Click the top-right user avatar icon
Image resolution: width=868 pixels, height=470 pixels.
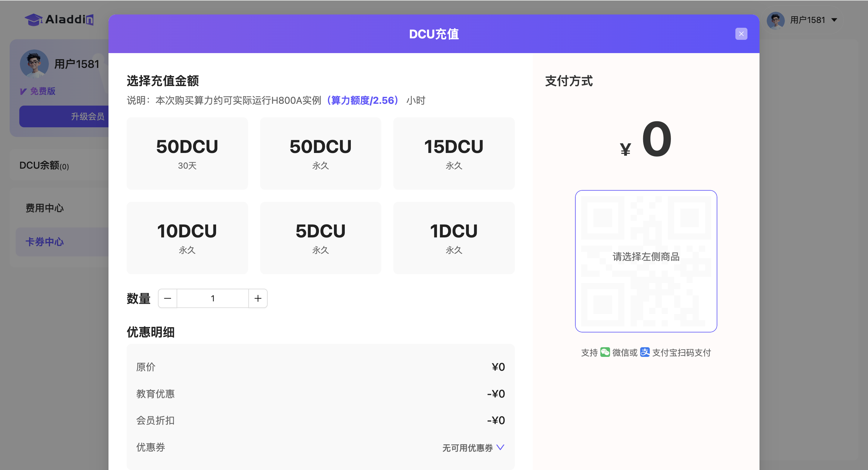click(775, 20)
